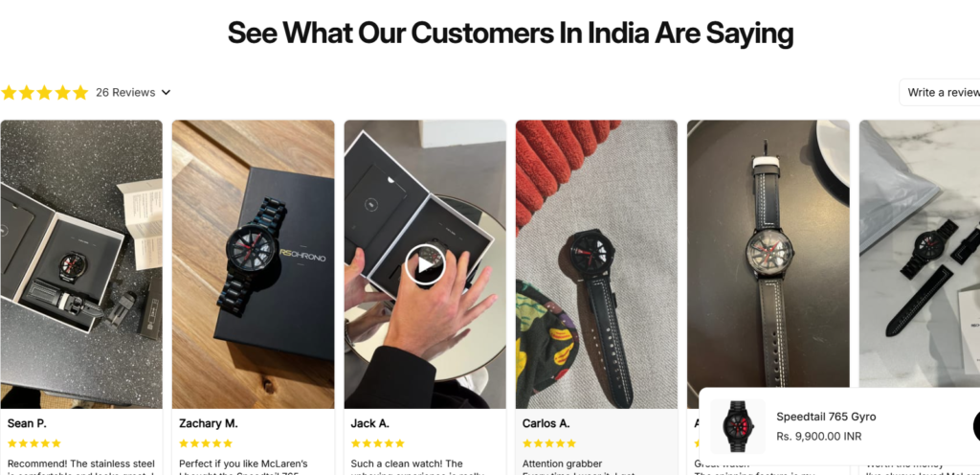The height and width of the screenshot is (475, 980).
Task: Open Sean P.'s review photo
Action: click(81, 264)
